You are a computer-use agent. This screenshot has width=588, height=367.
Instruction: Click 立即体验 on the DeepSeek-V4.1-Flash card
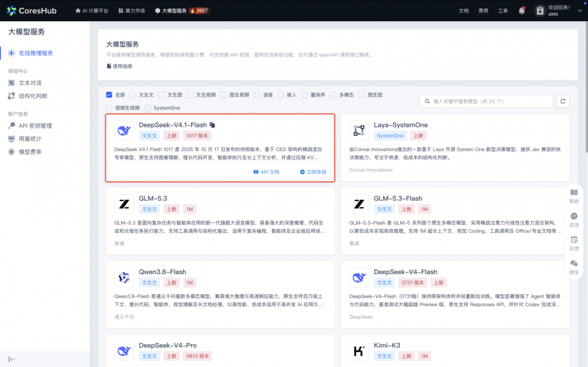313,172
